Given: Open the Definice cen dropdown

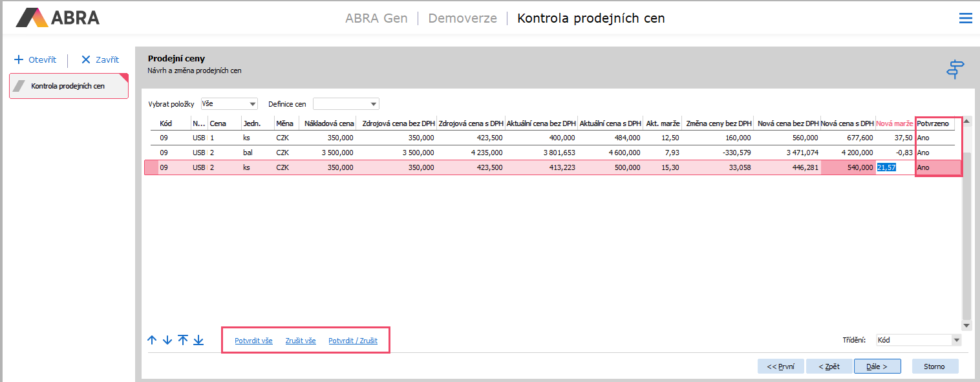Looking at the screenshot, I should pyautogui.click(x=346, y=104).
